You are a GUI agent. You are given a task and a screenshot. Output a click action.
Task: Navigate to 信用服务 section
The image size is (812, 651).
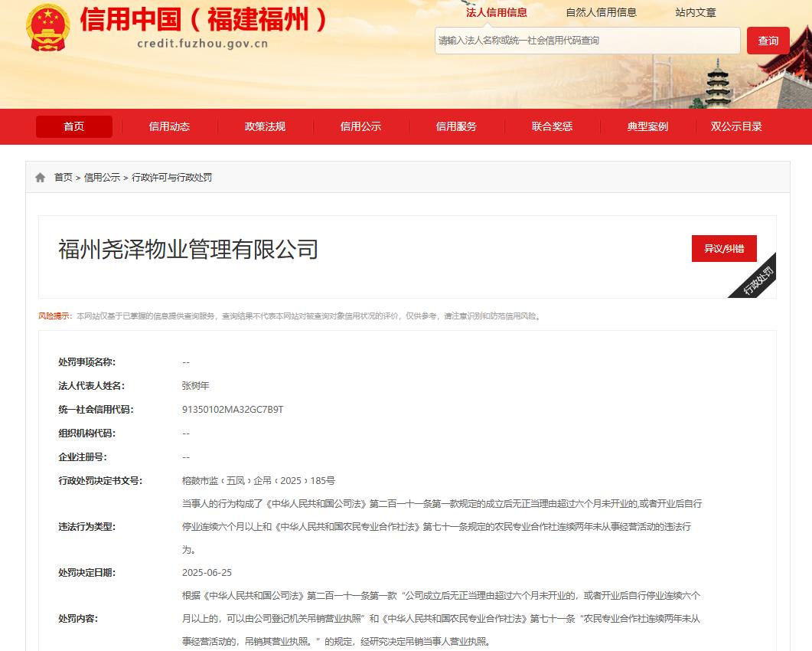456,126
